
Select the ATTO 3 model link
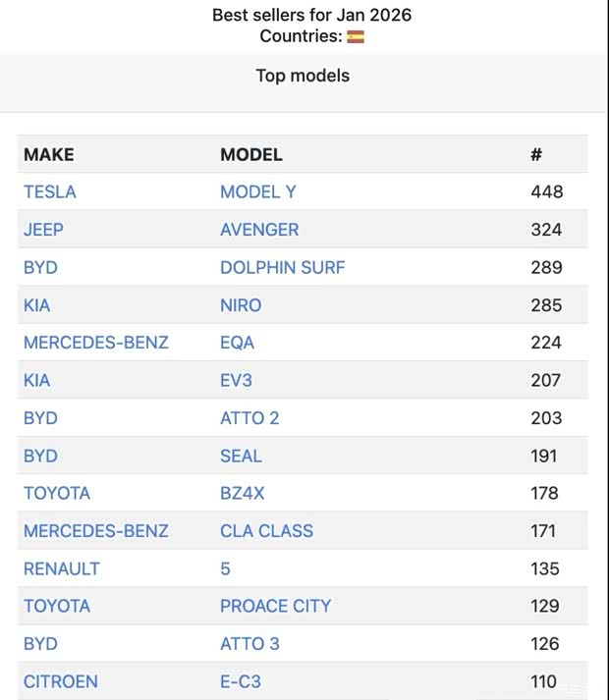point(249,644)
